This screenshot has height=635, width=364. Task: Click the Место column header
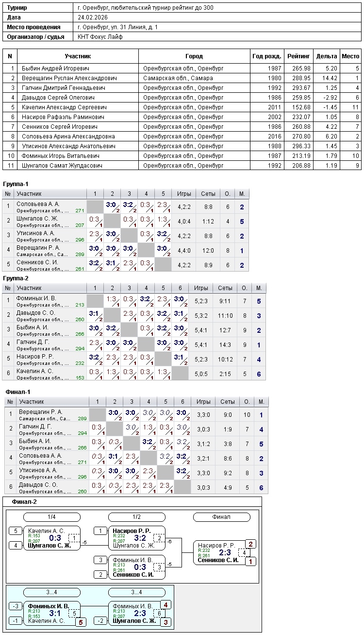(350, 56)
